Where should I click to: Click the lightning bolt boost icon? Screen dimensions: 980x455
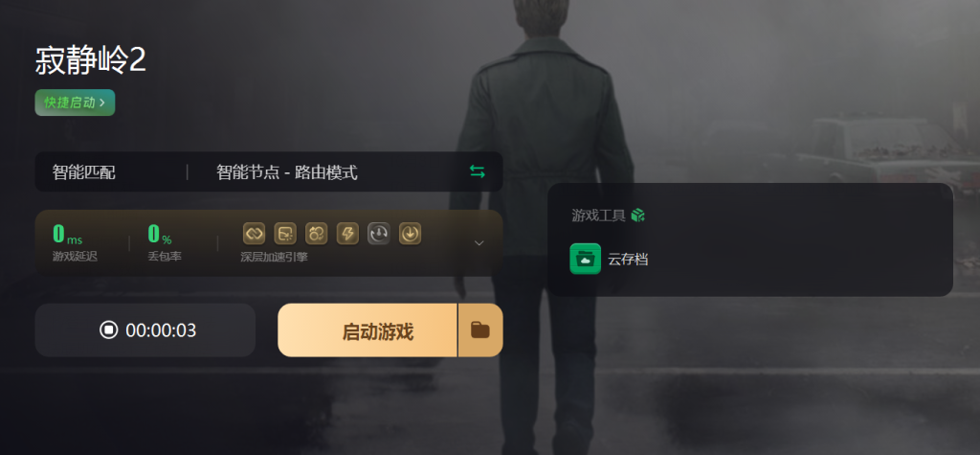(347, 234)
